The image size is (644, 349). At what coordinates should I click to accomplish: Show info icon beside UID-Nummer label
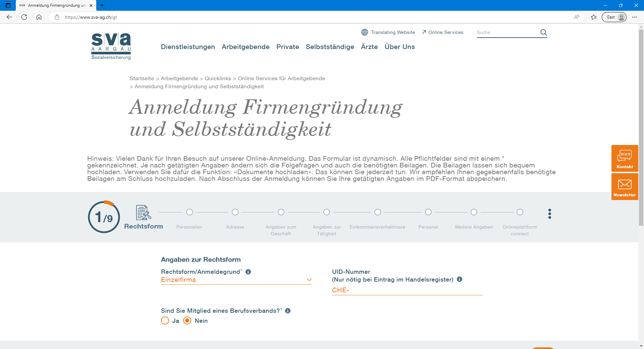(460, 279)
